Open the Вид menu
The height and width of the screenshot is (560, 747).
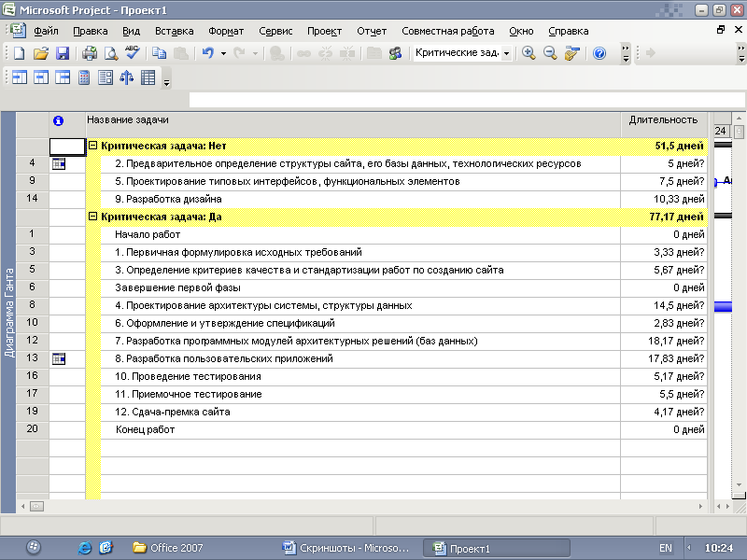pos(131,31)
